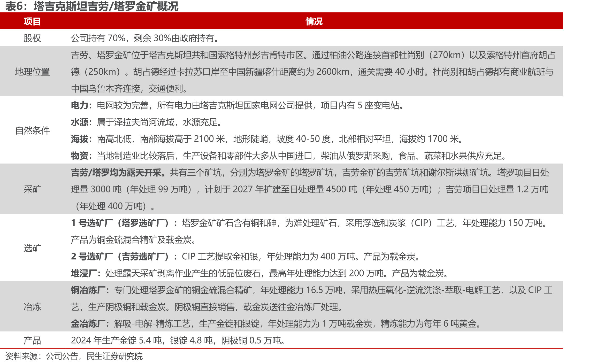This screenshot has width=597, height=364.
Task: Select the '采矿' row label
Action: tap(32, 189)
